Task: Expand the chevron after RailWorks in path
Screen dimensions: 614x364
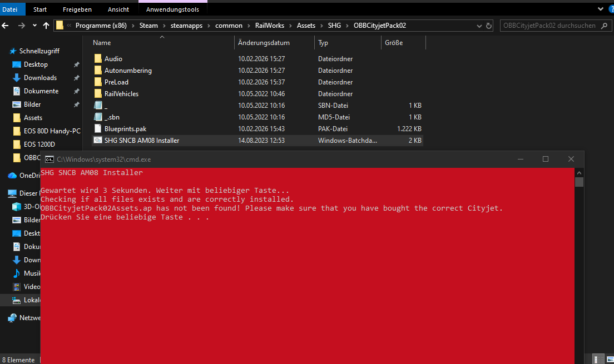Action: click(x=290, y=26)
